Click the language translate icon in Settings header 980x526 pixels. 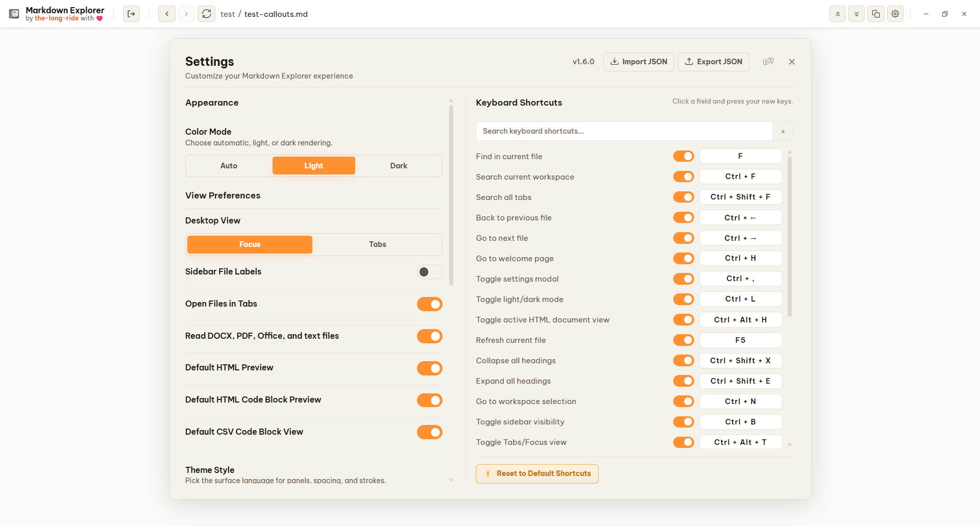click(x=768, y=62)
